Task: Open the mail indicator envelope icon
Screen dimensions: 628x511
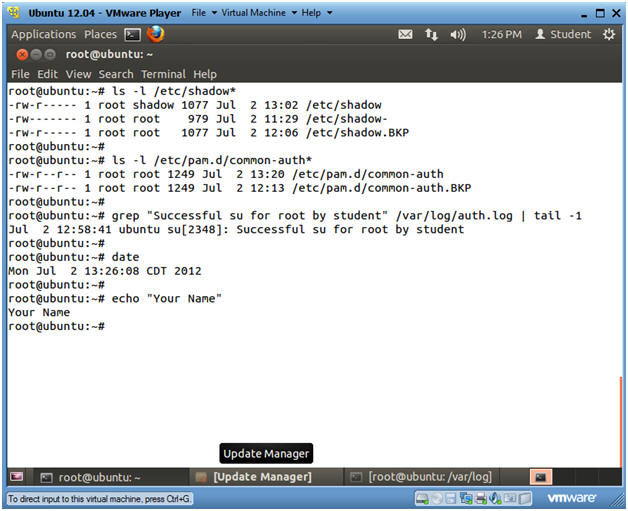Action: click(x=405, y=34)
